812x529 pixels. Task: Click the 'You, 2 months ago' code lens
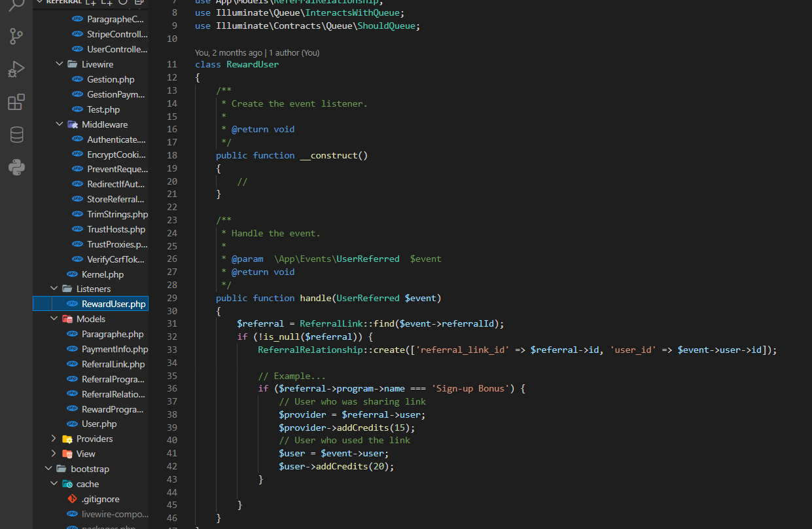(x=228, y=52)
